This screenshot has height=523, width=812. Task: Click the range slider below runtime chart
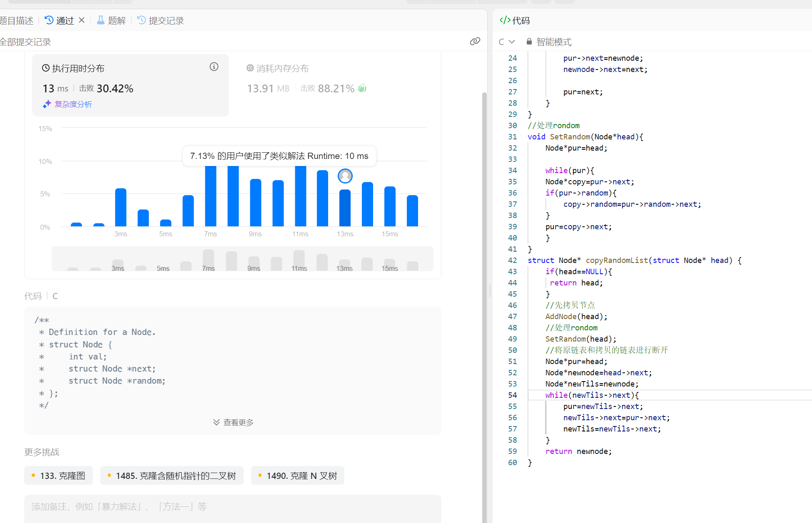pos(242,259)
